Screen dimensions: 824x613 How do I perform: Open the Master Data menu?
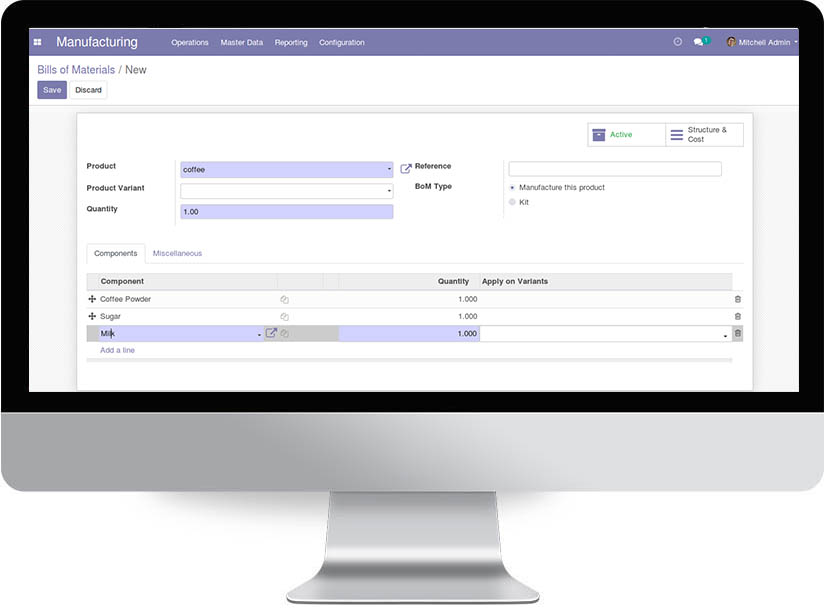click(242, 42)
